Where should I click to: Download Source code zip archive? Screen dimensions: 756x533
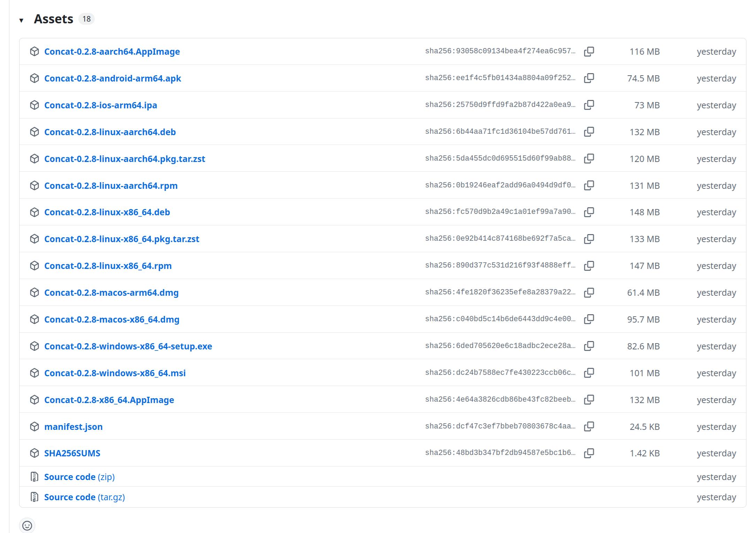click(79, 477)
